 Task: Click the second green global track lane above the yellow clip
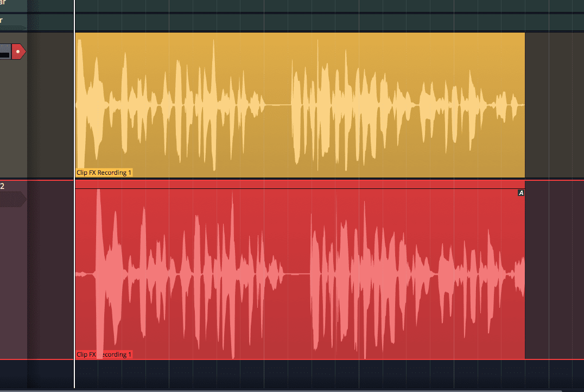click(x=326, y=22)
